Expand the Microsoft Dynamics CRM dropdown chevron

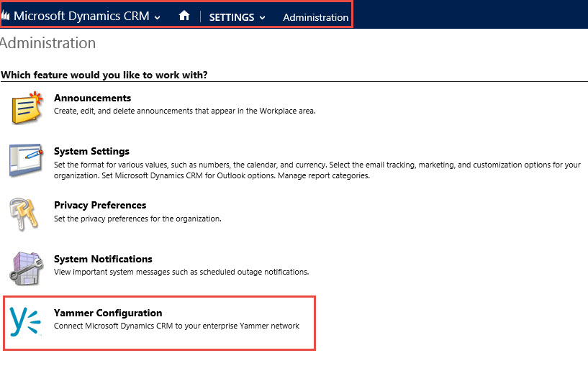tap(158, 17)
